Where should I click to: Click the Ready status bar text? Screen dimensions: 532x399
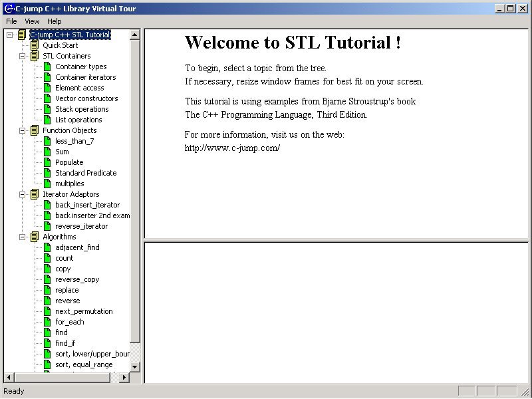point(14,391)
